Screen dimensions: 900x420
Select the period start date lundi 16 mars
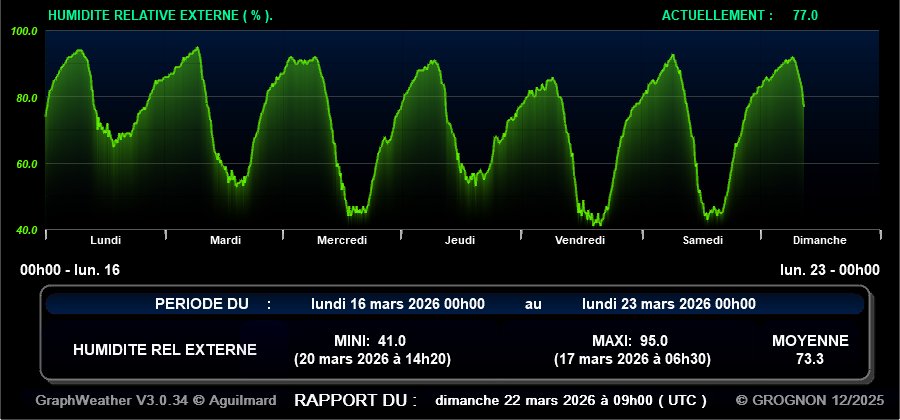(x=398, y=304)
